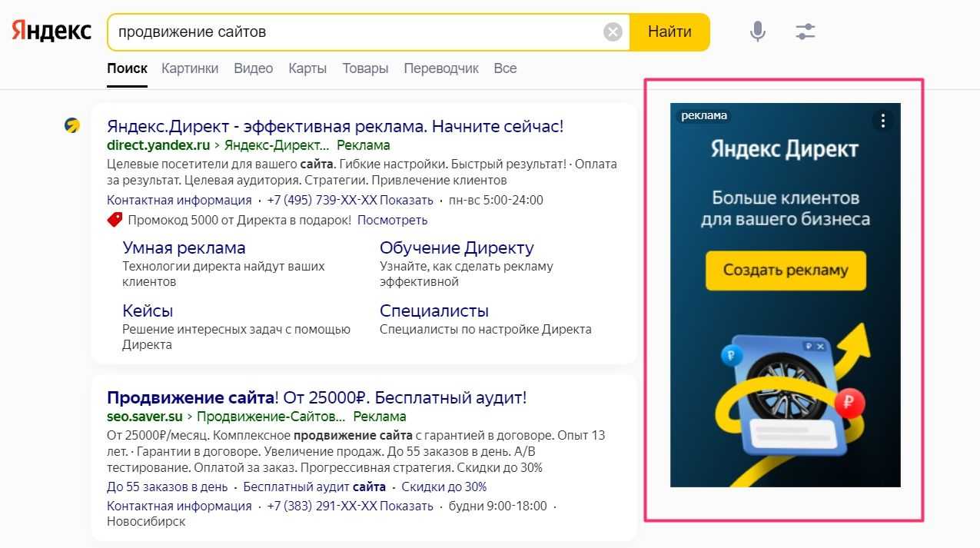Open the ad banner three-dots menu
The height and width of the screenshot is (548, 980).
883,121
